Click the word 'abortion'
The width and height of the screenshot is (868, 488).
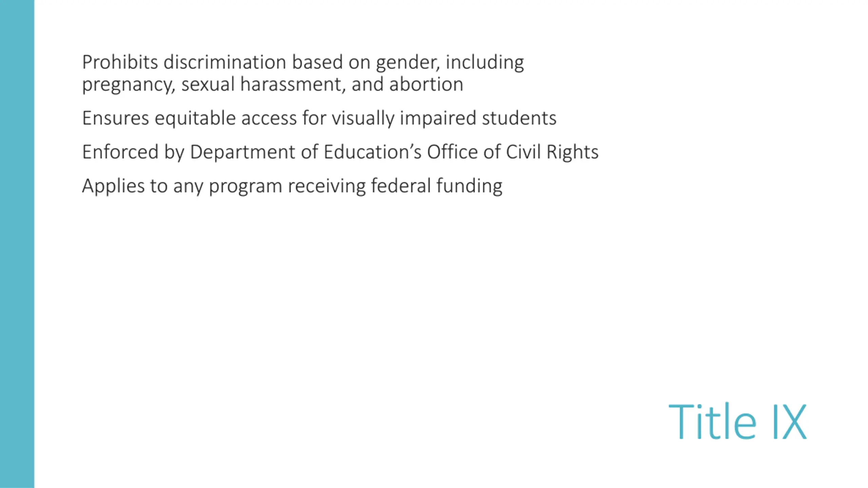tap(426, 84)
